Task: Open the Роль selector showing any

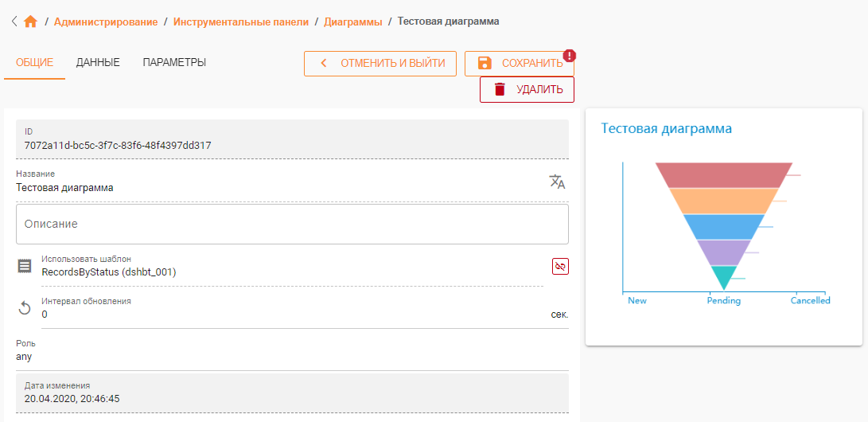Action: click(292, 351)
